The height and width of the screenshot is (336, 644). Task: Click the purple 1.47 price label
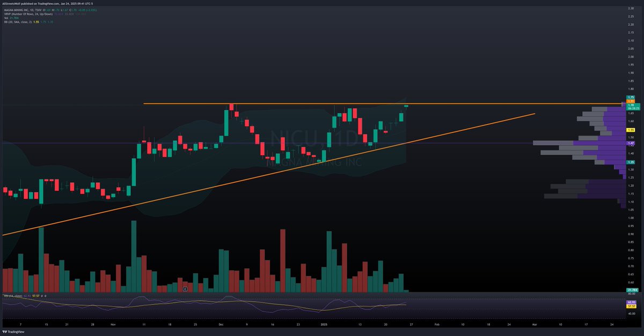(631, 143)
